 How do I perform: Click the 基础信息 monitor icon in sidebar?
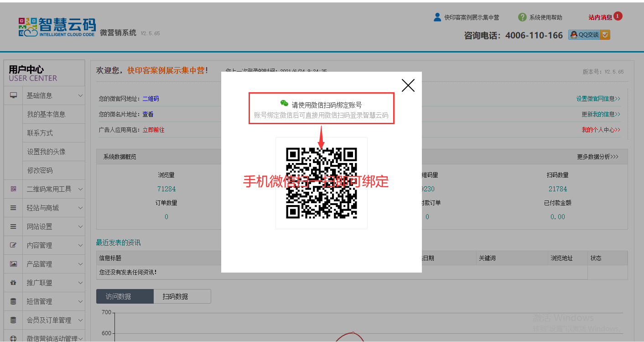coord(14,95)
